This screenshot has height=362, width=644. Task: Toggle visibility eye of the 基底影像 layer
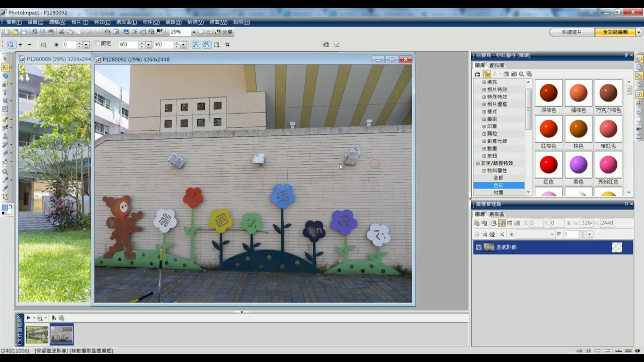tap(478, 247)
